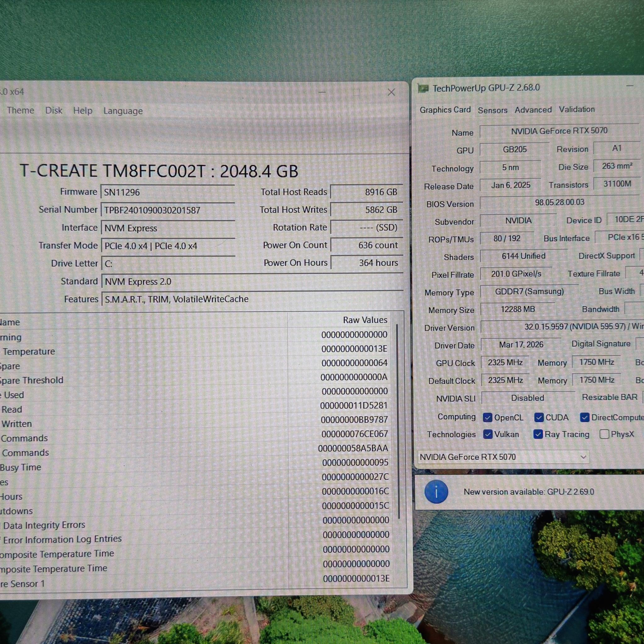Click the GPU Name field NVIDIA GeForce RTX 5070
The width and height of the screenshot is (644, 644).
click(x=559, y=131)
